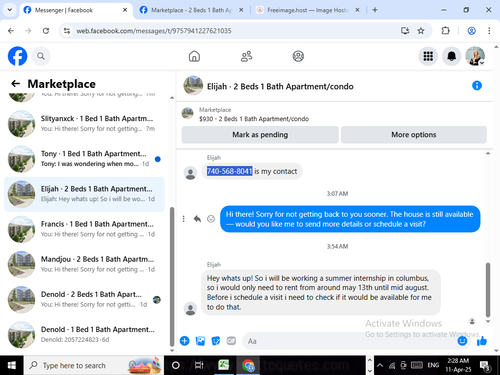
Task: Open the ENG language indicator
Action: click(x=433, y=365)
